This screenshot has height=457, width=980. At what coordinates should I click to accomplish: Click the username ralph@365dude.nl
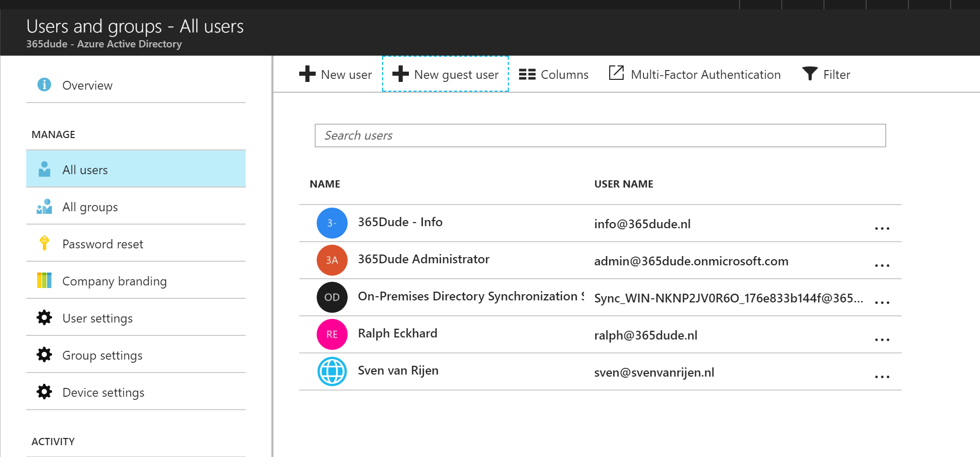pyautogui.click(x=646, y=335)
